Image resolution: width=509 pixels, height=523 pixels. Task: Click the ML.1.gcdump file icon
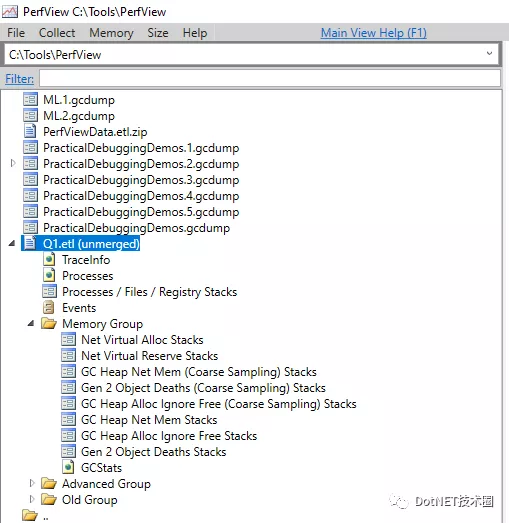30,99
